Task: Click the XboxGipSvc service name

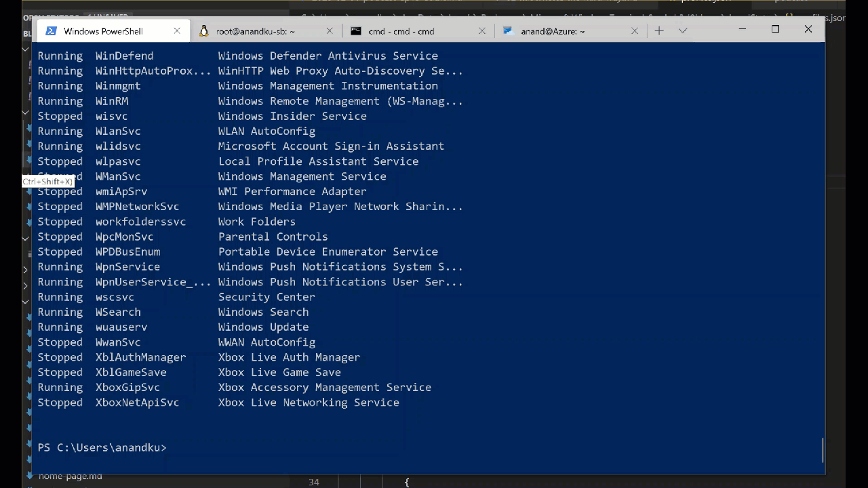Action: click(127, 388)
